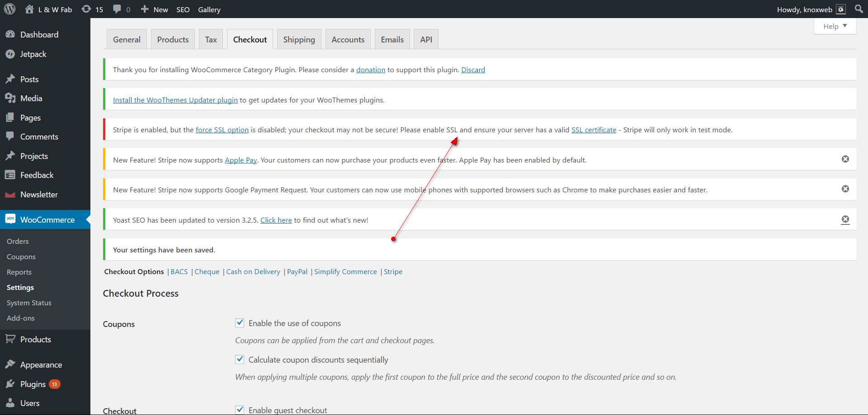Dismiss the Yoast SEO update notice
Screen dimensions: 868x415
pos(845,219)
